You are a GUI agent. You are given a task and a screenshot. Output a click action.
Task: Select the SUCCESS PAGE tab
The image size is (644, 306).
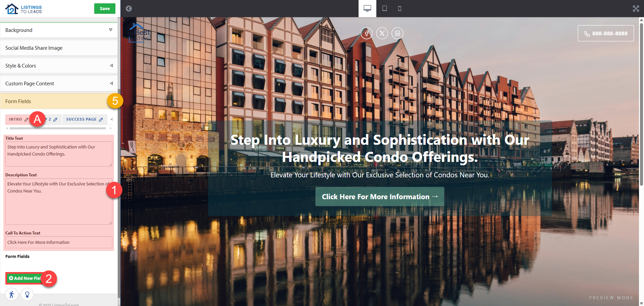pyautogui.click(x=81, y=119)
